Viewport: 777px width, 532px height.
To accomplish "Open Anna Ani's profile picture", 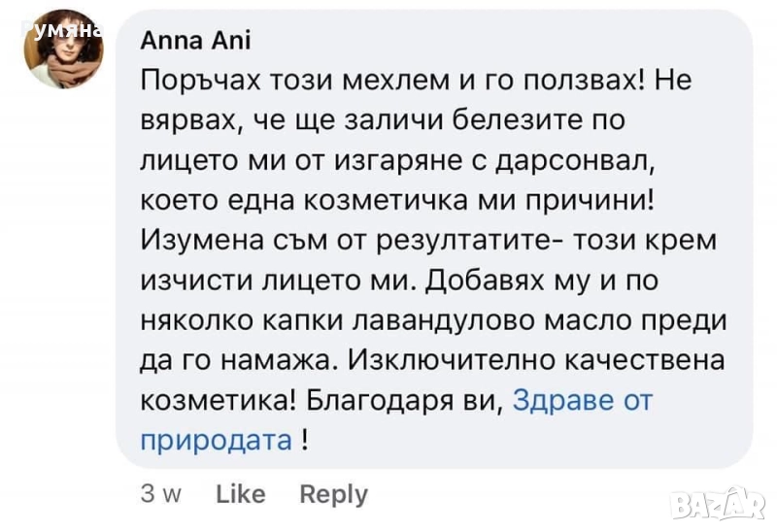I will pos(64,50).
